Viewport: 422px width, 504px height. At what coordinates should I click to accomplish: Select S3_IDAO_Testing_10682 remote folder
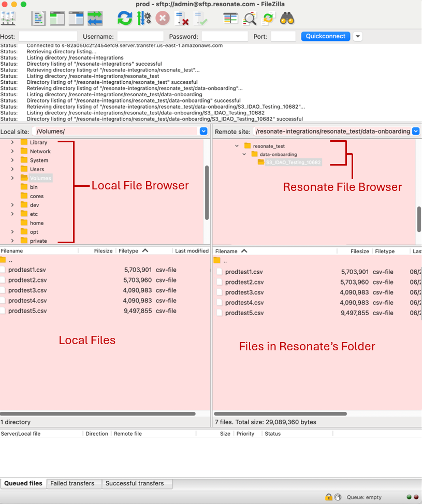[x=293, y=162]
